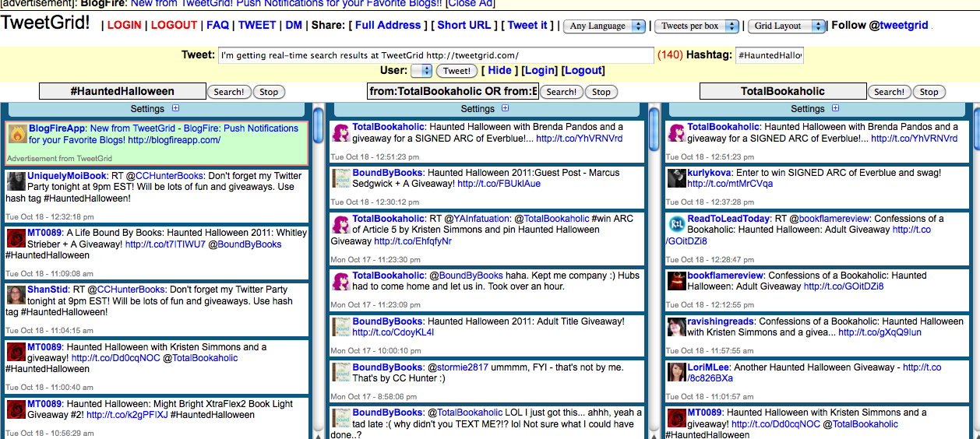
Task: Click the #HauntedHalloween search box
Action: pyautogui.click(x=122, y=91)
